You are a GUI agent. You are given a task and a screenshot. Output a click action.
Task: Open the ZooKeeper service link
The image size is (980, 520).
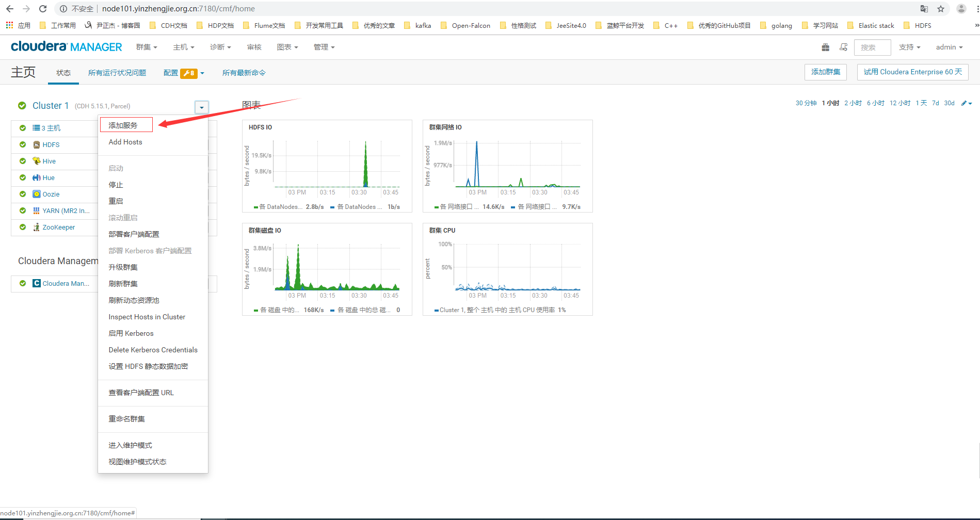click(x=59, y=228)
